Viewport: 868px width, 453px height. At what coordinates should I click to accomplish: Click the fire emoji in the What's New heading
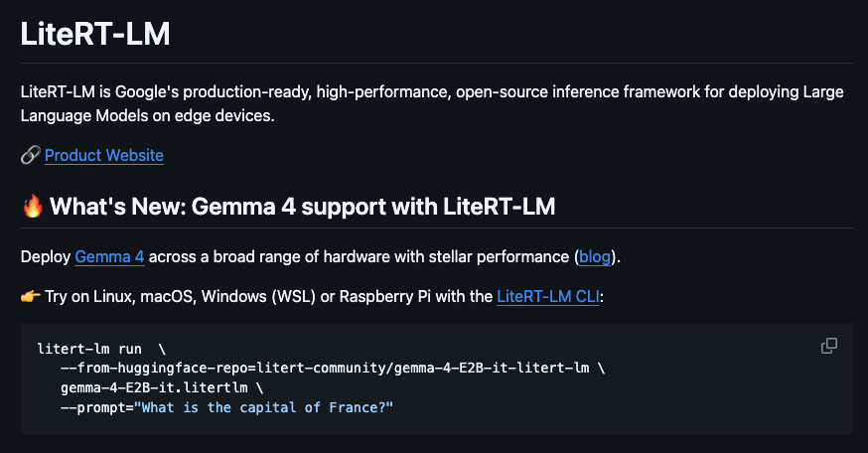33,206
